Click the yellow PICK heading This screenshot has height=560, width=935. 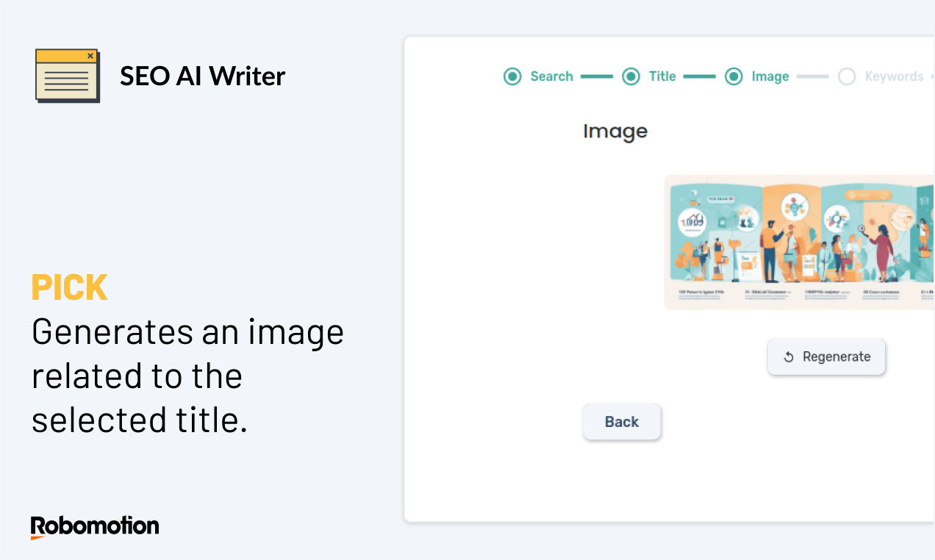(x=70, y=287)
